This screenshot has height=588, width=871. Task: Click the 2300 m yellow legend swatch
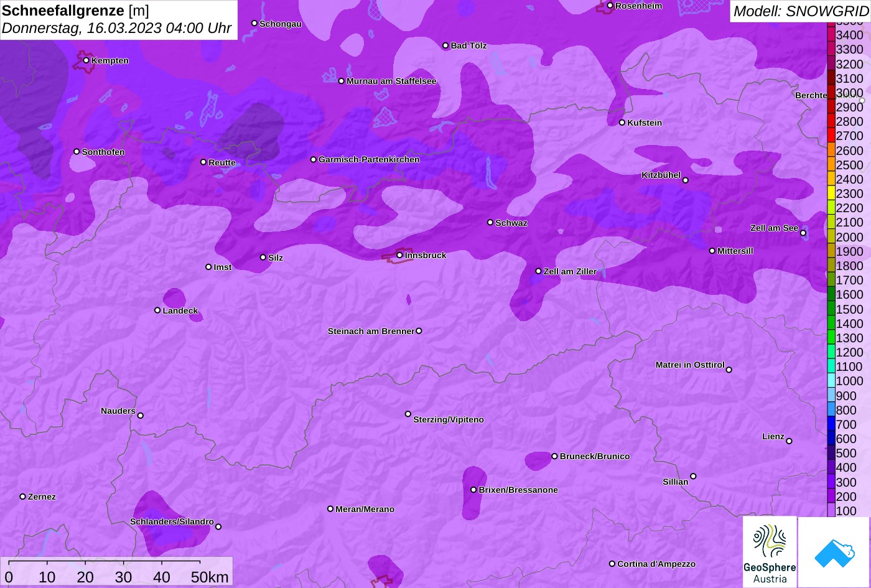(x=831, y=193)
